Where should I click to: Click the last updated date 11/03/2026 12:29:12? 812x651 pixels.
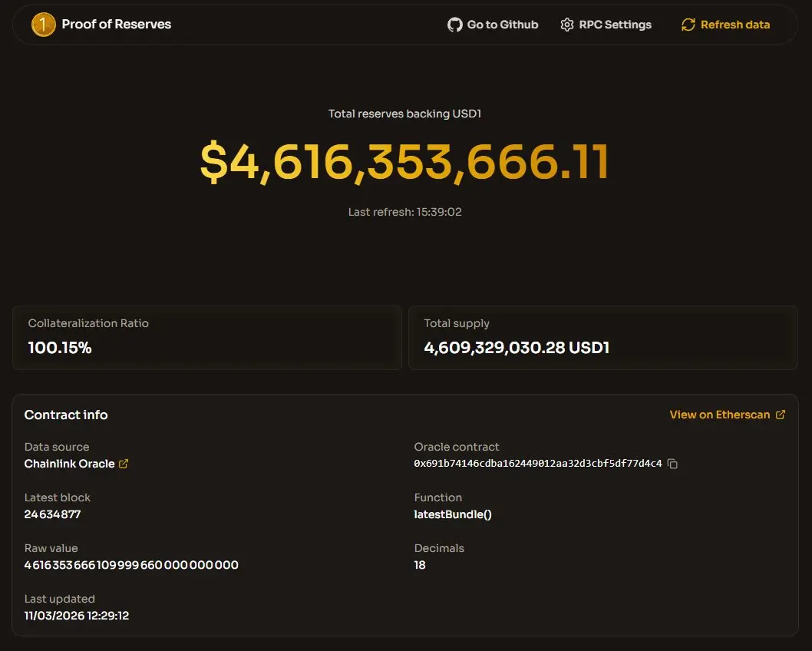(x=77, y=616)
